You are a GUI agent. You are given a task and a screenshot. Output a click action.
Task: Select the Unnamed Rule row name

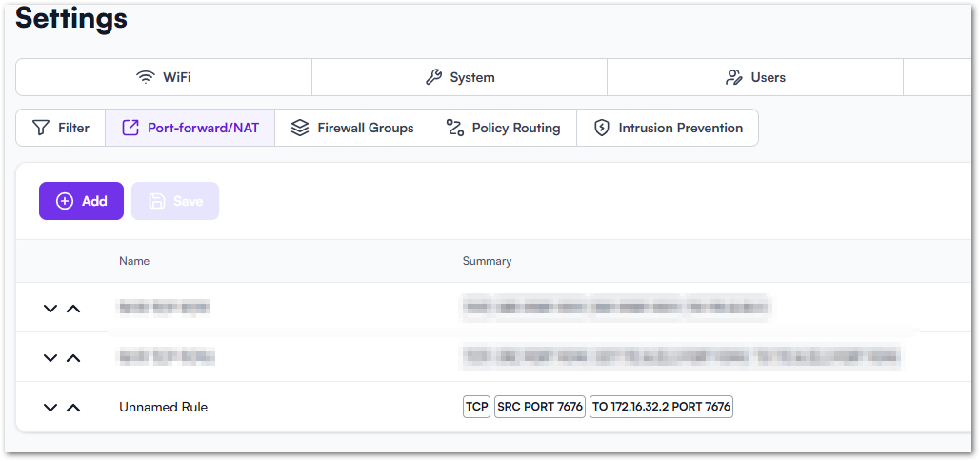point(163,407)
